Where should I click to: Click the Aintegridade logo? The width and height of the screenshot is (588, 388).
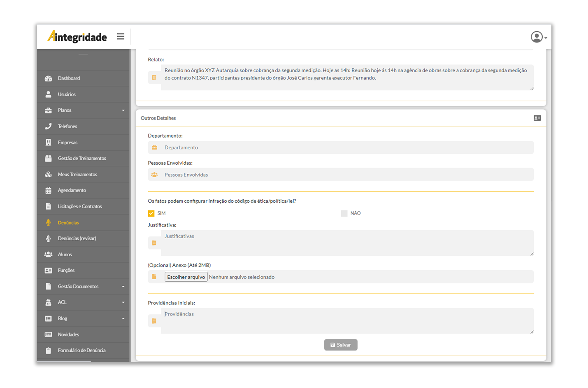point(77,37)
